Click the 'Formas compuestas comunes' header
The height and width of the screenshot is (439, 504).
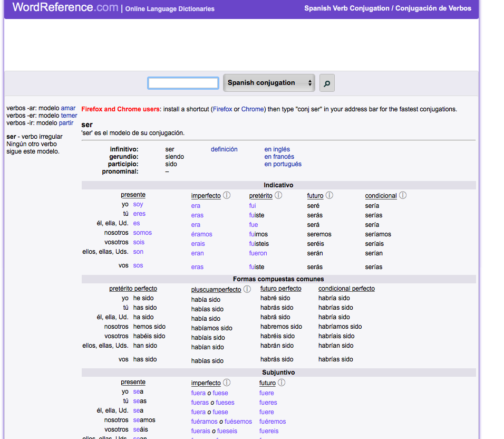(x=278, y=279)
